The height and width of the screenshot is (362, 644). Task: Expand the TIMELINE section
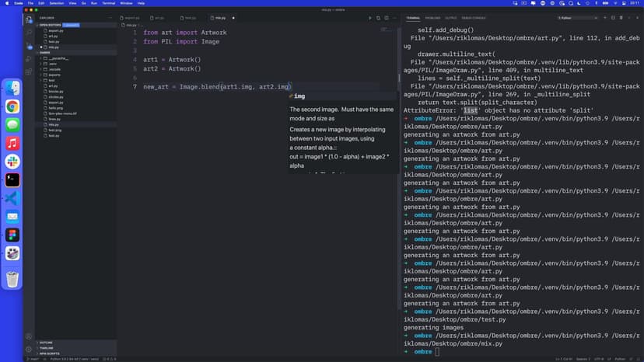(x=47, y=347)
